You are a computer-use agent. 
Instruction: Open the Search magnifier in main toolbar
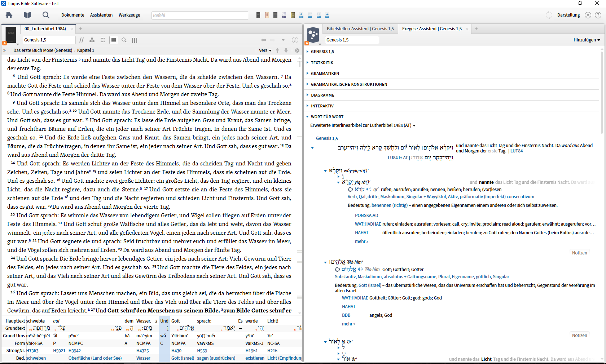46,15
